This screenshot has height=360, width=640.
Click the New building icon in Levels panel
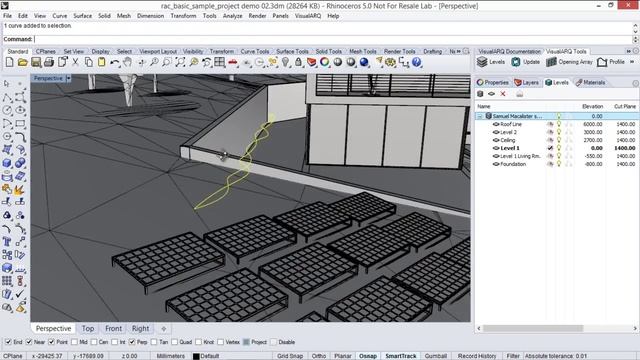[480, 94]
